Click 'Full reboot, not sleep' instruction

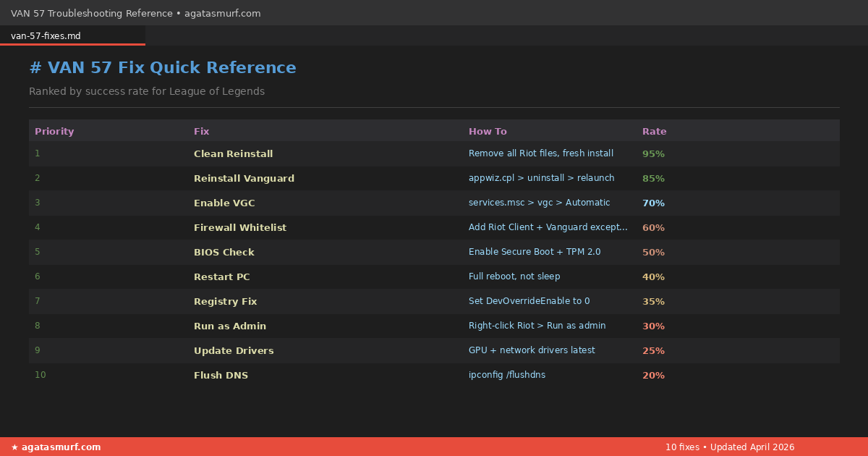point(514,276)
